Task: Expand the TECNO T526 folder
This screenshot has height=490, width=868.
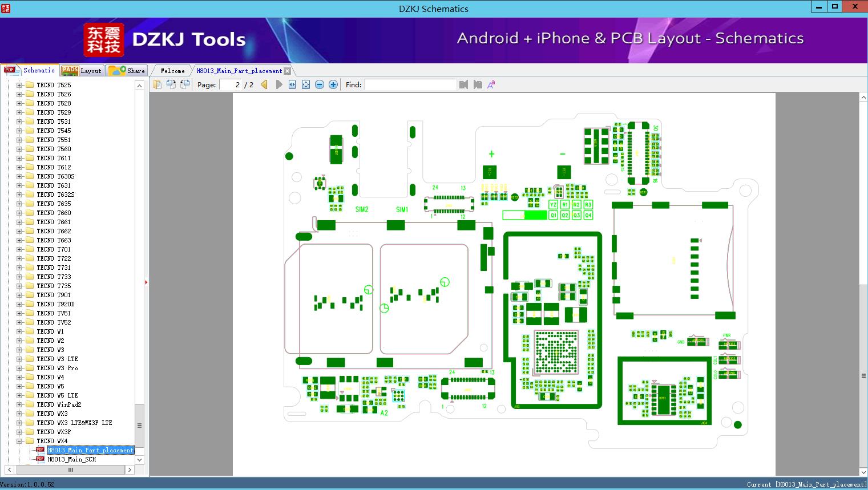Action: coord(19,94)
